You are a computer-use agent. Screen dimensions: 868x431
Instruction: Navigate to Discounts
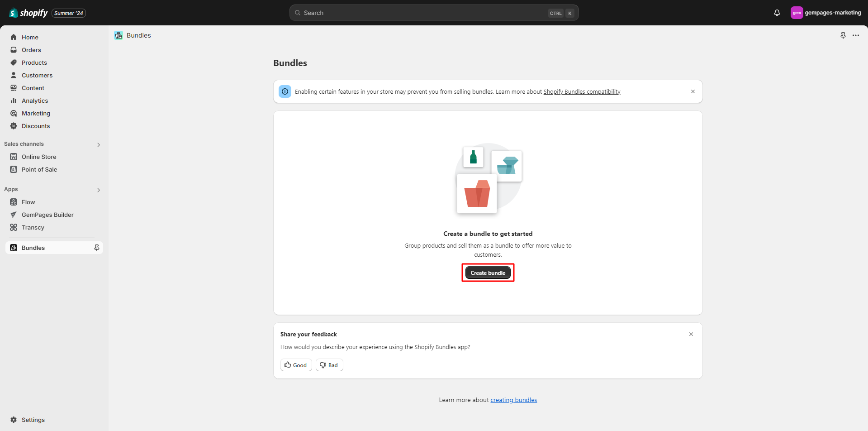tap(36, 126)
